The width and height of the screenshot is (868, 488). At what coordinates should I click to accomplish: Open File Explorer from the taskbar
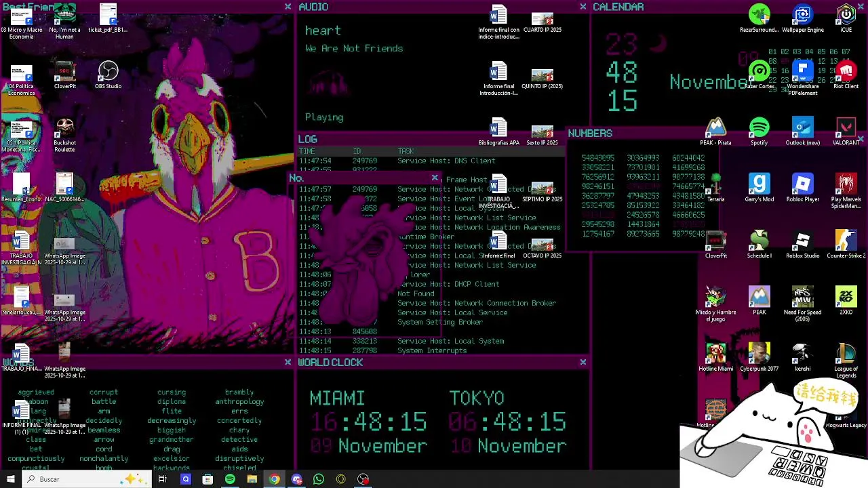click(x=252, y=479)
